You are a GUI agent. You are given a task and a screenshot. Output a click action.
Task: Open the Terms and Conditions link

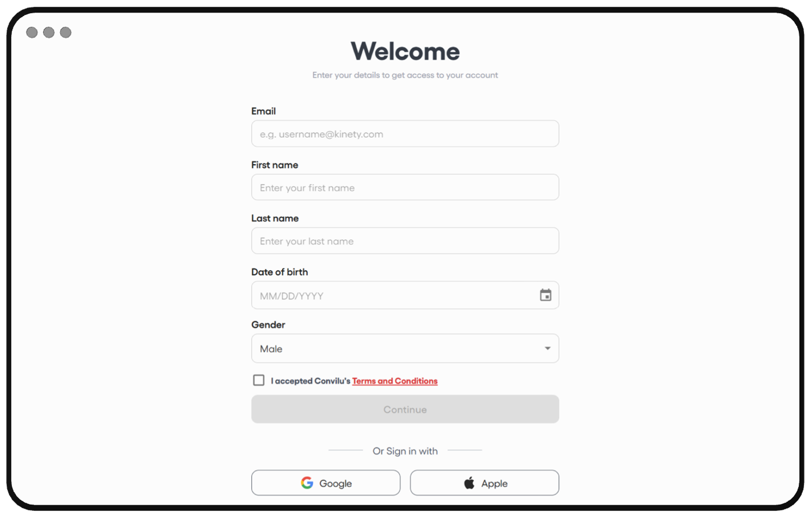395,381
